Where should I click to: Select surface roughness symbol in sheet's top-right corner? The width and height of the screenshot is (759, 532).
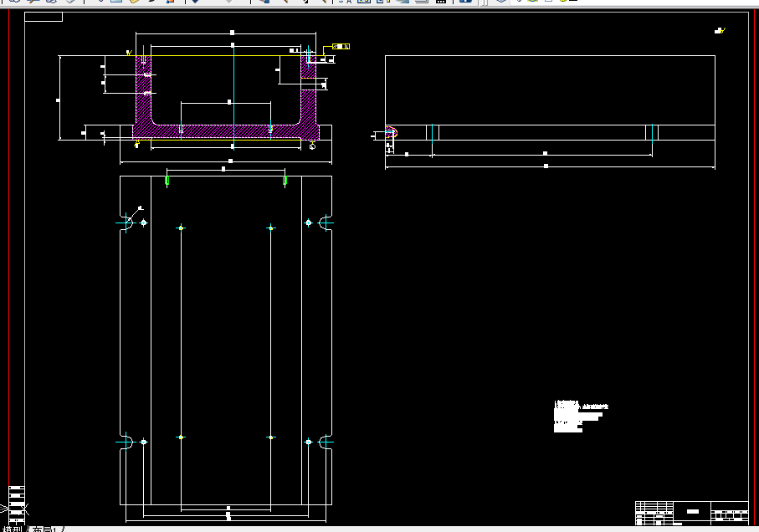pyautogui.click(x=720, y=30)
